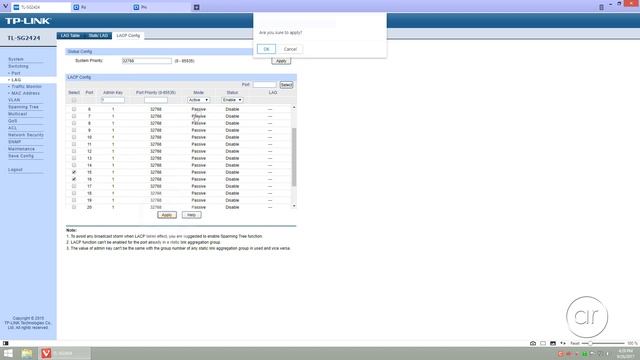Screen dimensions: 640x360
Task: Check the box for port 10
Action: point(74,137)
